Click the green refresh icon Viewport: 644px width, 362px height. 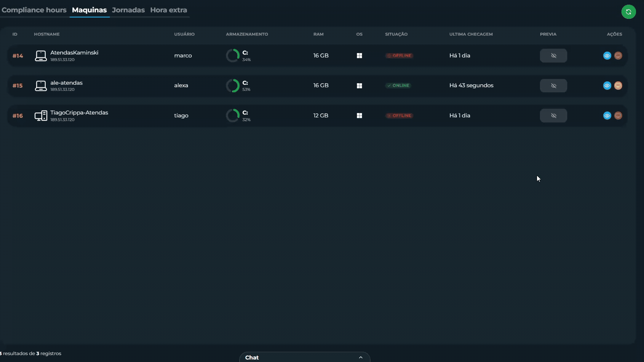point(628,12)
